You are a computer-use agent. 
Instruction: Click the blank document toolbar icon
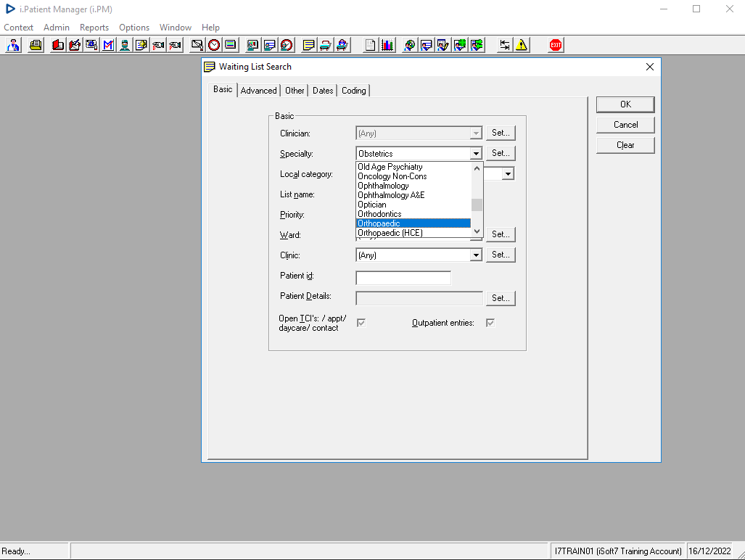click(x=370, y=45)
